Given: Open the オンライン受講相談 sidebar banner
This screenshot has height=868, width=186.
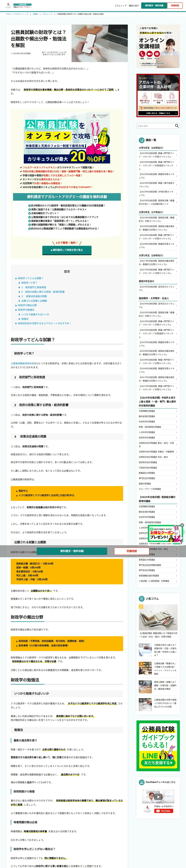Looking at the screenshot, I should [158, 46].
